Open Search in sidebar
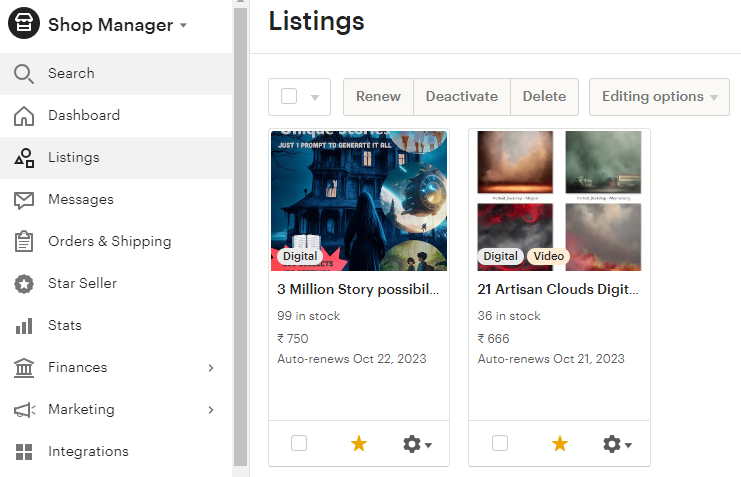The height and width of the screenshot is (477, 741). (116, 74)
